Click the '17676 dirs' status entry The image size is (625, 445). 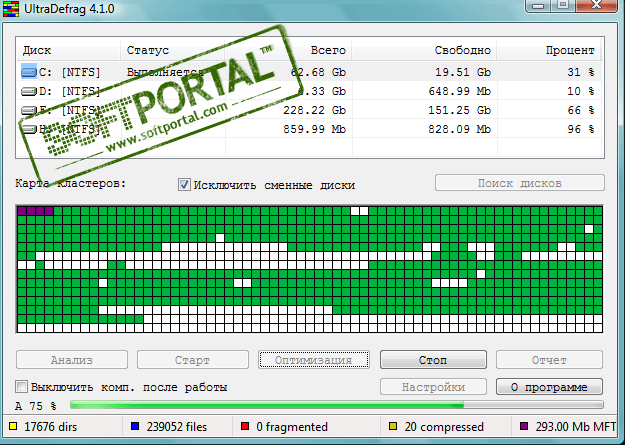[x=51, y=427]
